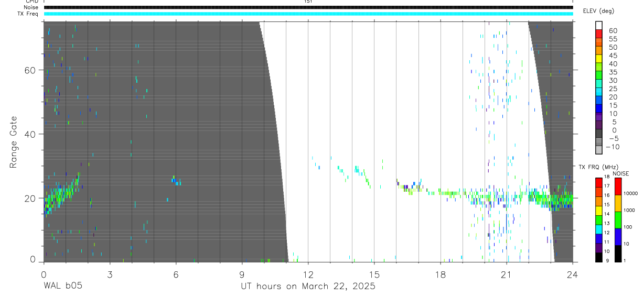Click the cyan TX Freq strip above the plot

(308, 13)
